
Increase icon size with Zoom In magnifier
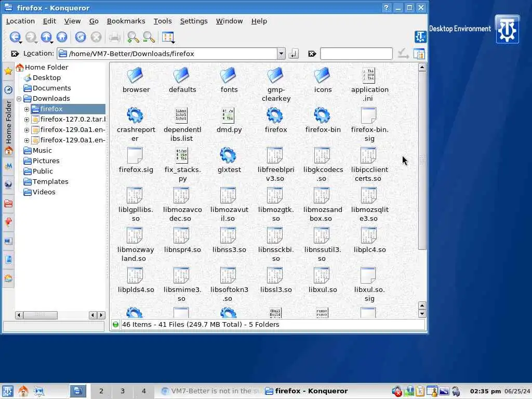pyautogui.click(x=133, y=37)
